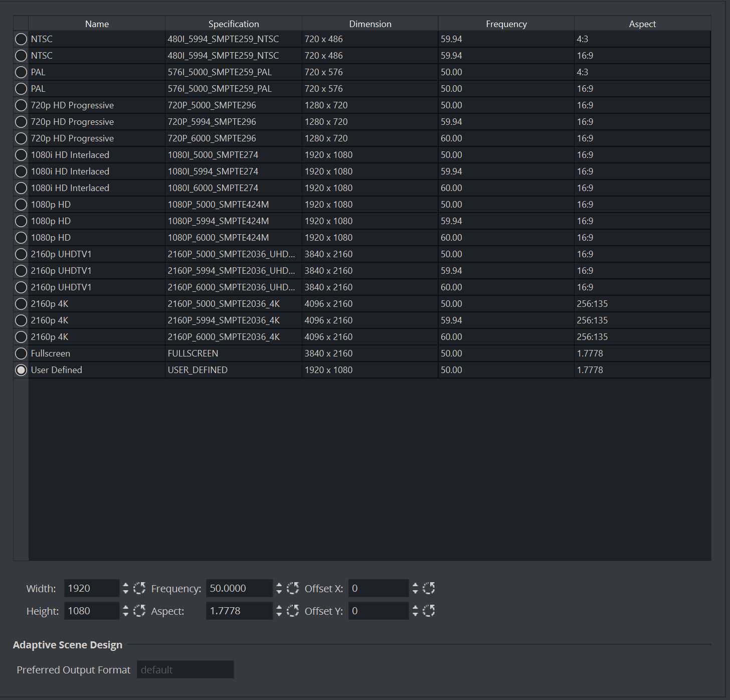The height and width of the screenshot is (700, 730).
Task: Click the Offset Y input field
Action: click(379, 611)
